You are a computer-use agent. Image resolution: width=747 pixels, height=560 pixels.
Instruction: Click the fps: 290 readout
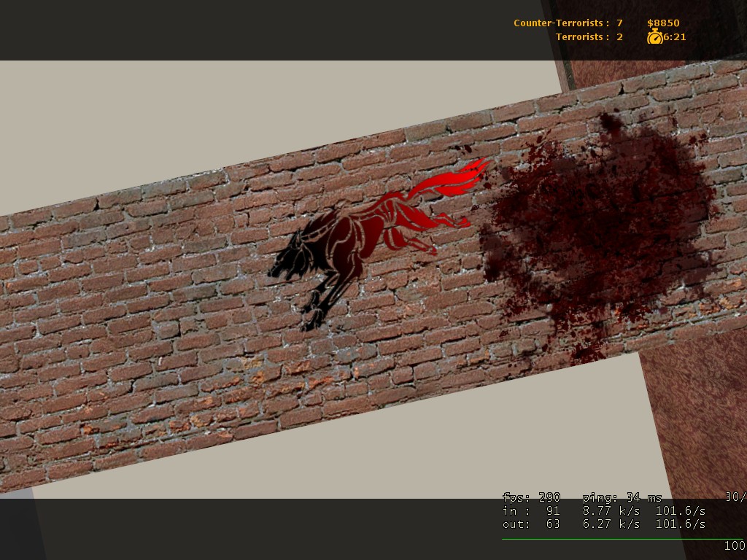point(531,497)
